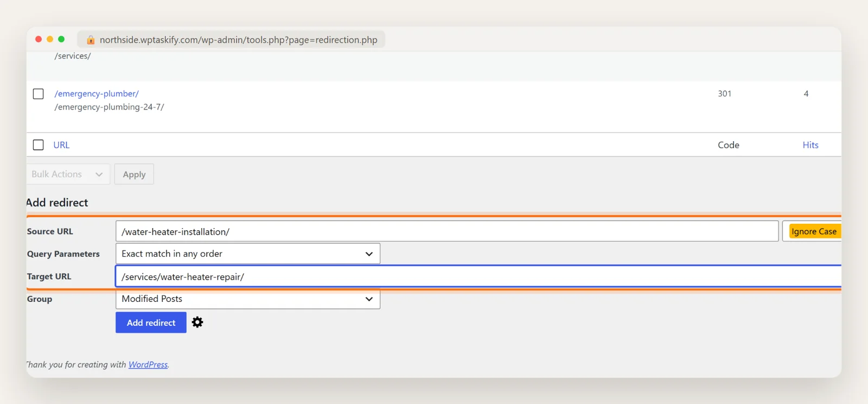868x404 pixels.
Task: Click Apply bulk action button
Action: 134,174
